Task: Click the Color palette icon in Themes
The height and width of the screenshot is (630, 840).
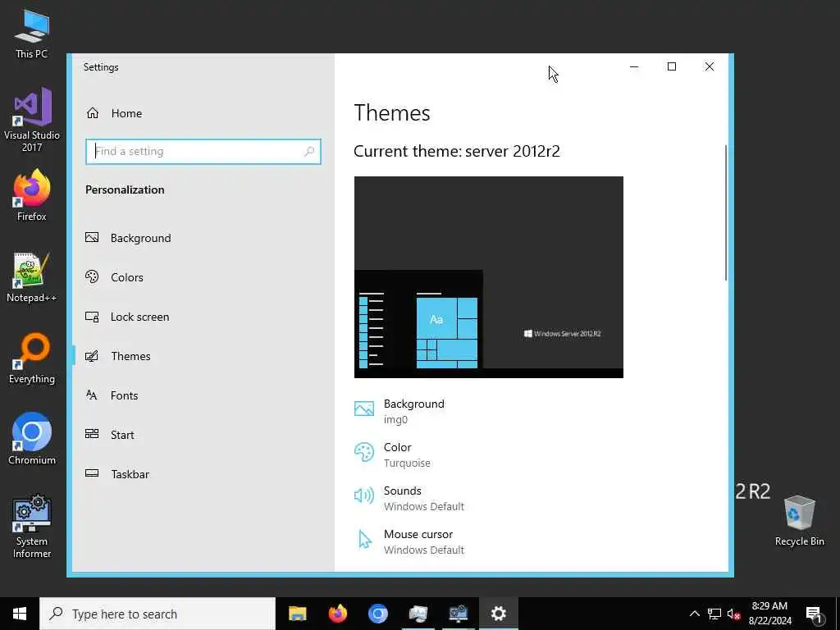Action: coord(364,452)
